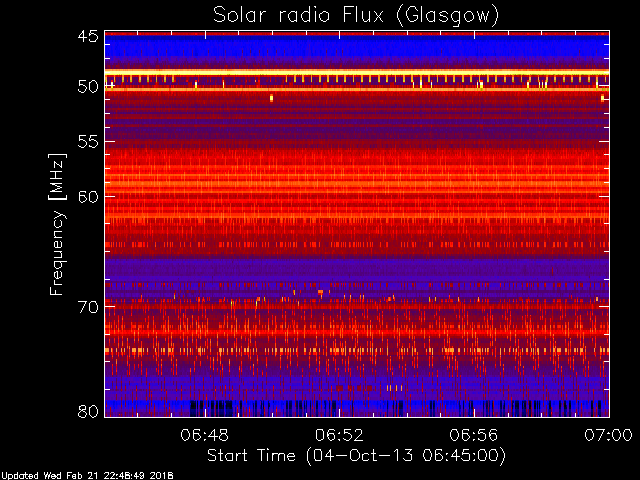Click the 06:52 time tick label

339,435
